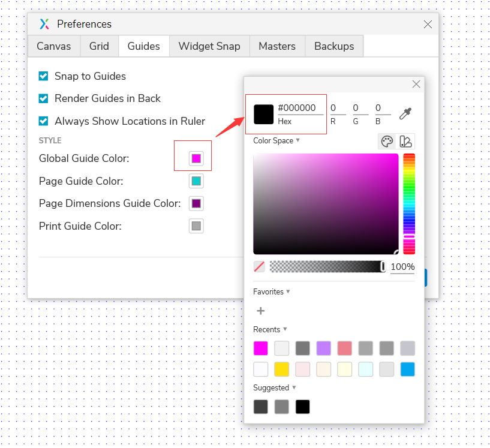Switch to the color palette picker view
Screen dimensions: 490x448
coord(387,141)
